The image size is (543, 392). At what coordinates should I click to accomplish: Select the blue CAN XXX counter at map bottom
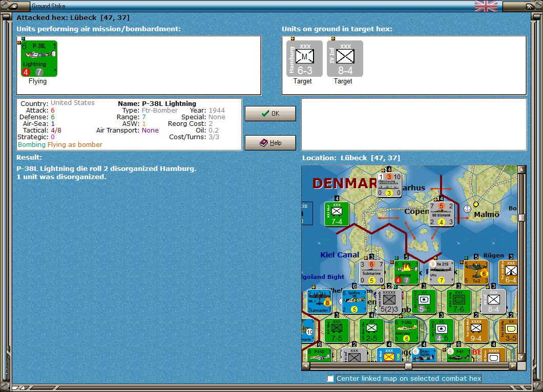pos(389,355)
